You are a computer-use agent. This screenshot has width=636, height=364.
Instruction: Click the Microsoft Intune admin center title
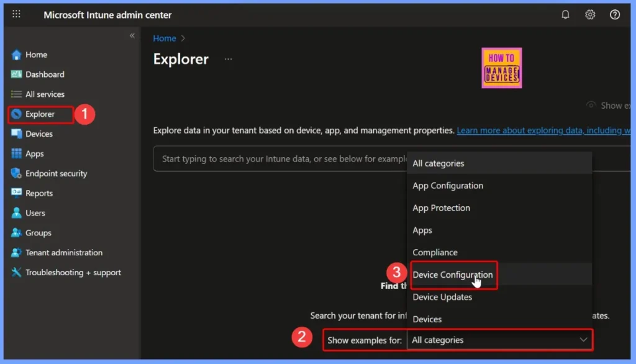tap(107, 15)
